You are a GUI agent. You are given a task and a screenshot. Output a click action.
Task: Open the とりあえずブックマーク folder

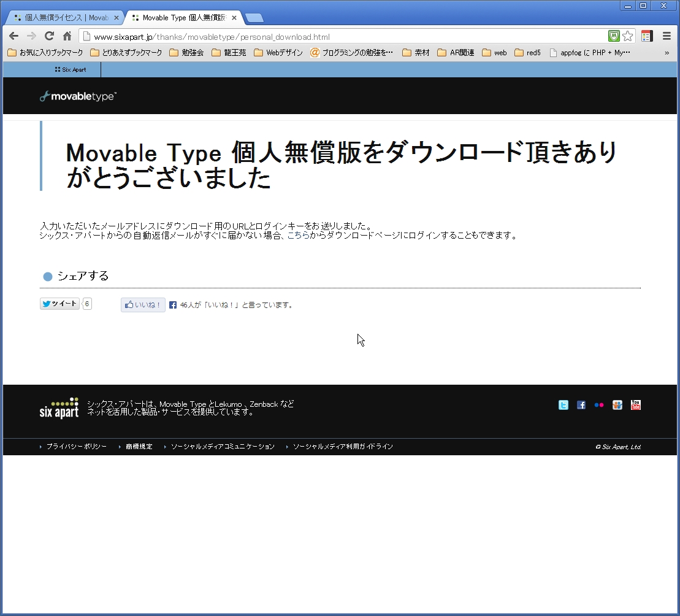tap(126, 53)
